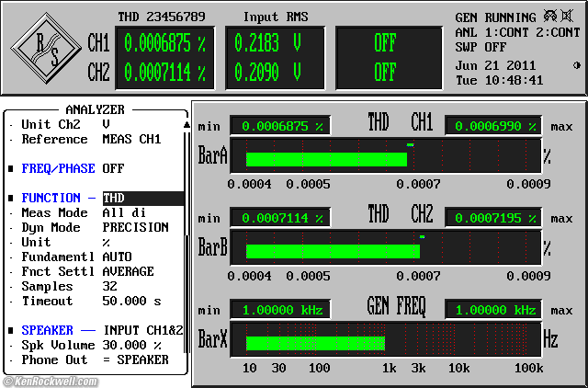Open the SPEAKER source INPUT CH1&2
Viewport: 588px width, 388px height.
pyautogui.click(x=143, y=331)
